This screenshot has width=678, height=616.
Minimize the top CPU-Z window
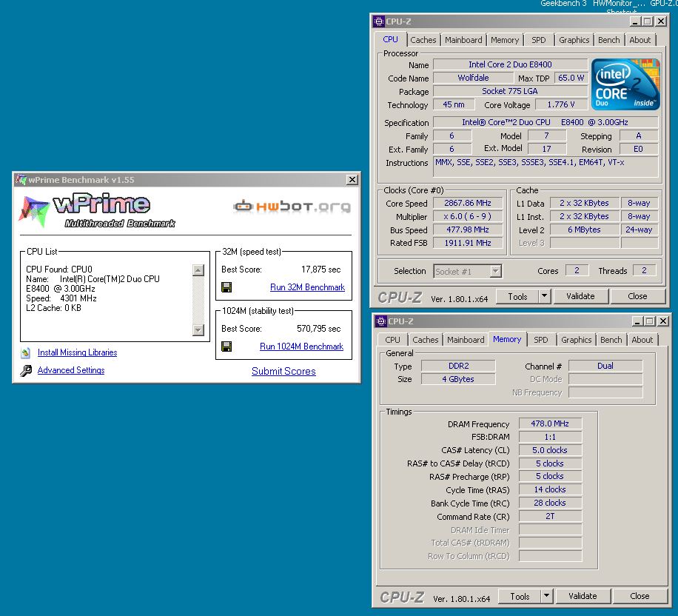point(635,21)
